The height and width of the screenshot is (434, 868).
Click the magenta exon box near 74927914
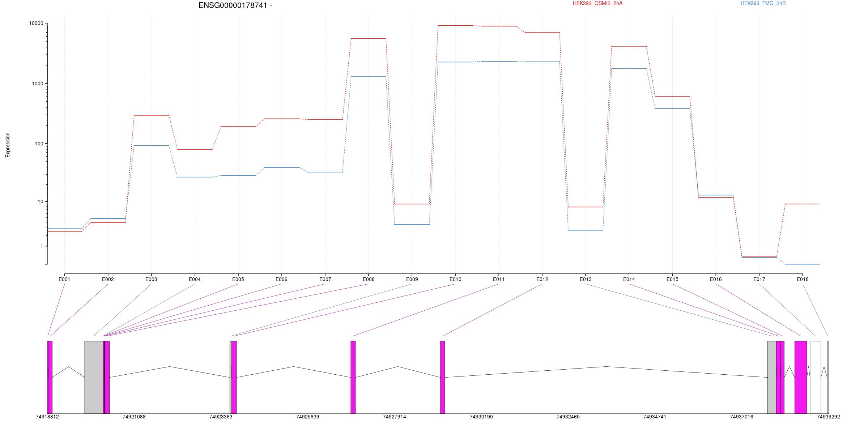coord(443,377)
